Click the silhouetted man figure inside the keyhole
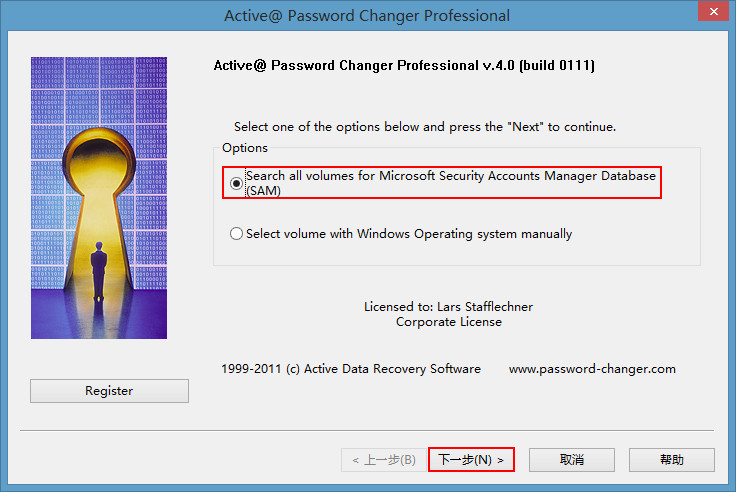The height and width of the screenshot is (492, 736). point(99,271)
